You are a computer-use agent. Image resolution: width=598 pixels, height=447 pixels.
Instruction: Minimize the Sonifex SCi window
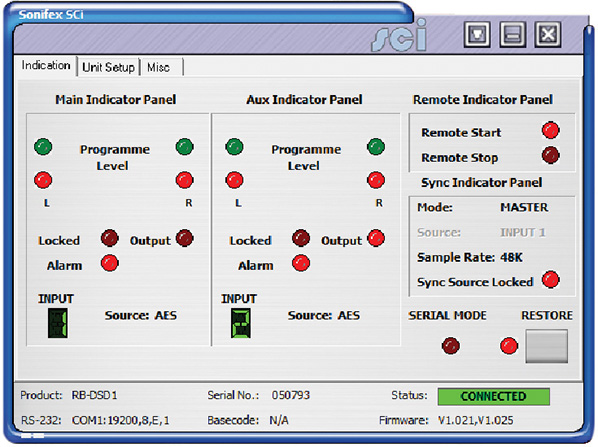pos(513,35)
